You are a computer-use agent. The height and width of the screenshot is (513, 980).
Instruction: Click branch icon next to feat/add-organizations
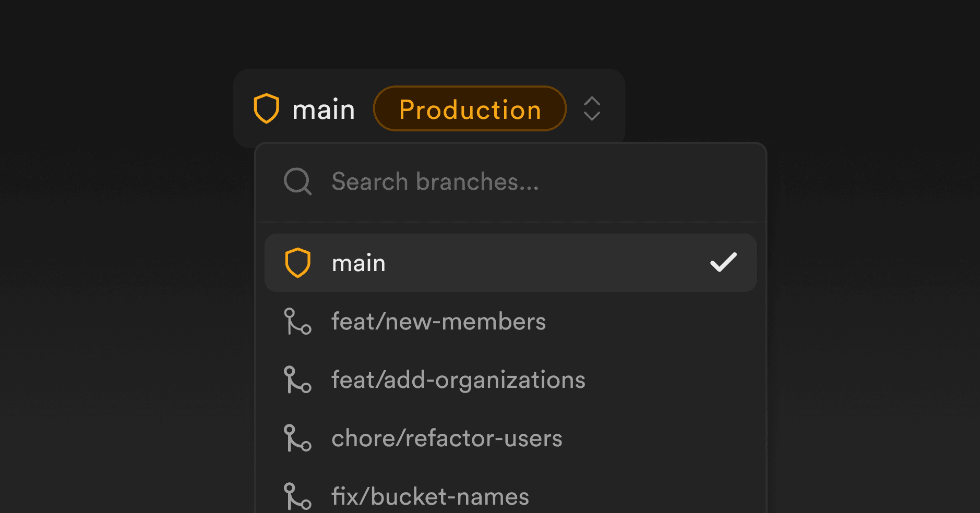(297, 380)
